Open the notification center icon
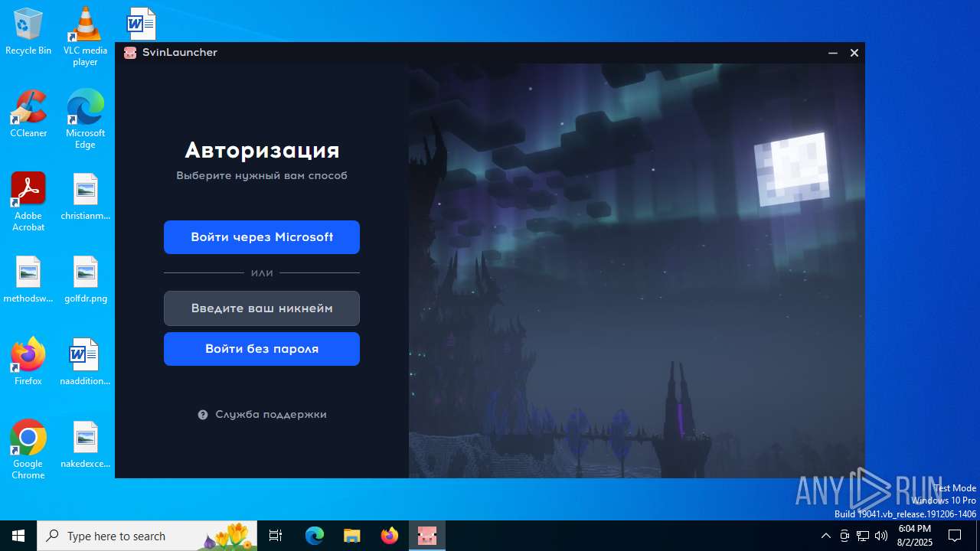This screenshot has height=551, width=980. pyautogui.click(x=955, y=536)
